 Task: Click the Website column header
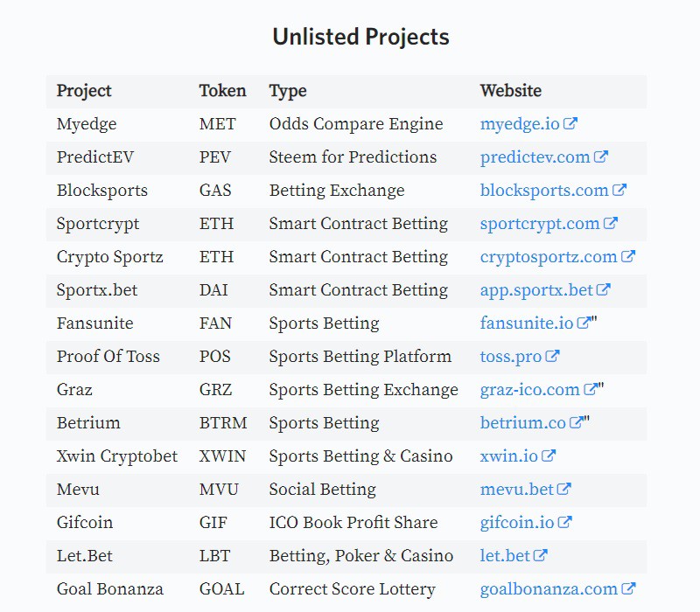click(x=511, y=91)
